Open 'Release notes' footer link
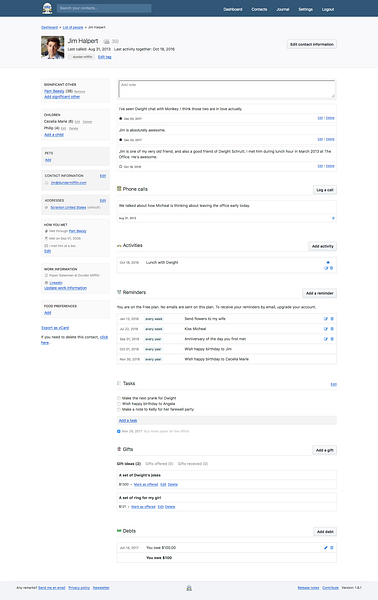The image size is (378, 600). coord(308,588)
